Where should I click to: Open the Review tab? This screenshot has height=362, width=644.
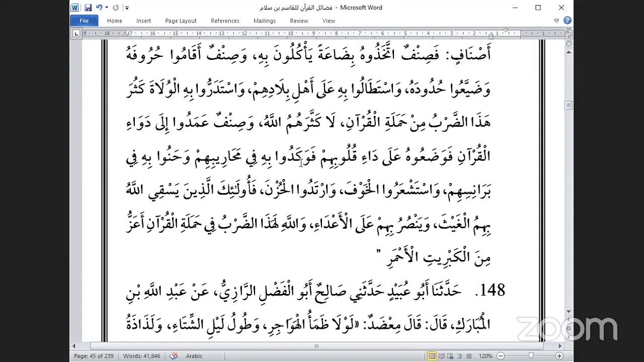point(299,21)
